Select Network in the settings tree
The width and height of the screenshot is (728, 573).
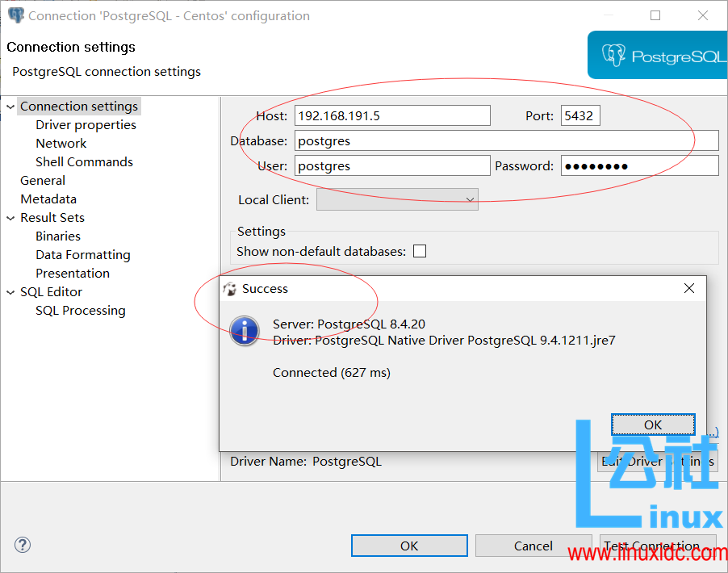(61, 143)
